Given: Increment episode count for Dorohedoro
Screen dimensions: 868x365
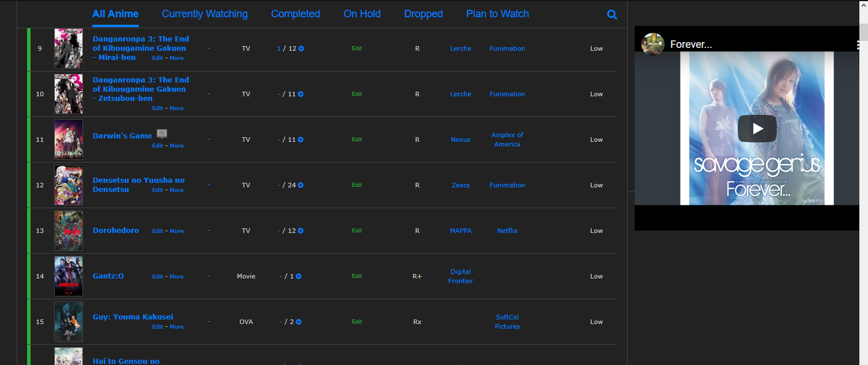Looking at the screenshot, I should [x=301, y=231].
